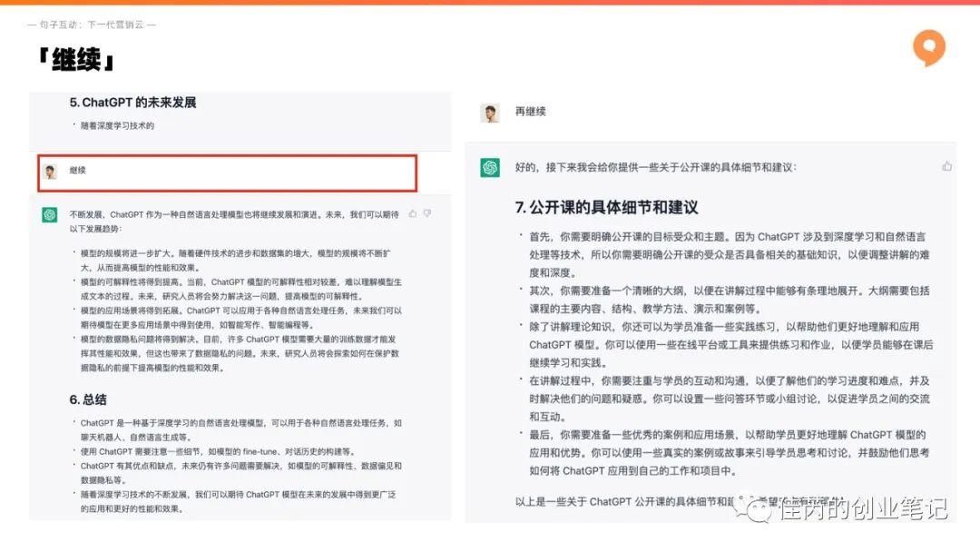Click the user avatar beside the "再继续" message
This screenshot has height=552, width=980.
[490, 113]
